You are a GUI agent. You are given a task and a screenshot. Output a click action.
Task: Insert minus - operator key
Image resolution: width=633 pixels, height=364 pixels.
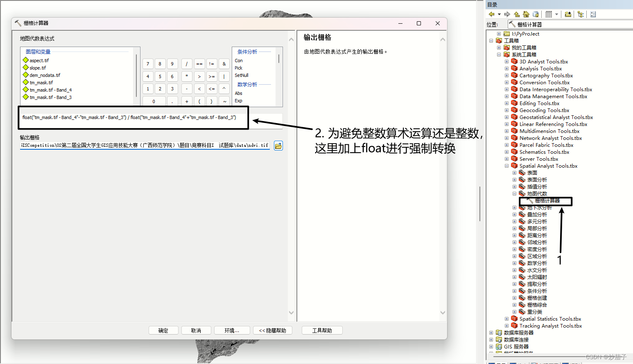point(187,88)
